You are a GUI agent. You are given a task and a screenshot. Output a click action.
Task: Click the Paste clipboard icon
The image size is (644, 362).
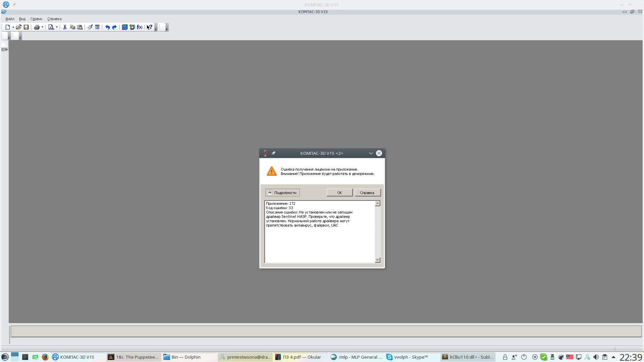point(80,27)
